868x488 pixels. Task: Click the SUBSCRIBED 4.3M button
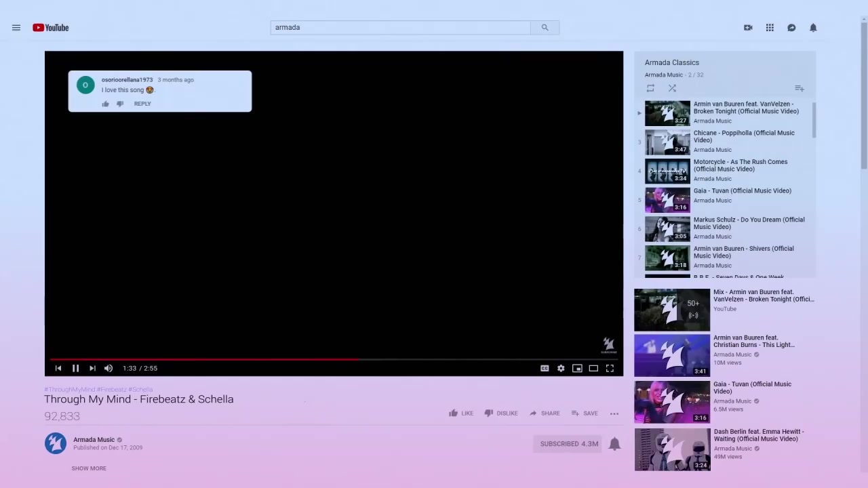point(569,444)
